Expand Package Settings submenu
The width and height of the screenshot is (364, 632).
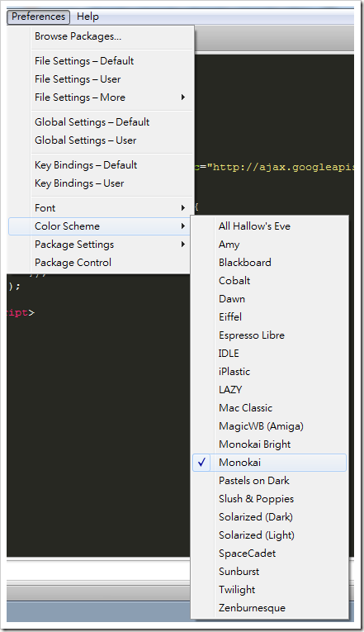pyautogui.click(x=99, y=245)
